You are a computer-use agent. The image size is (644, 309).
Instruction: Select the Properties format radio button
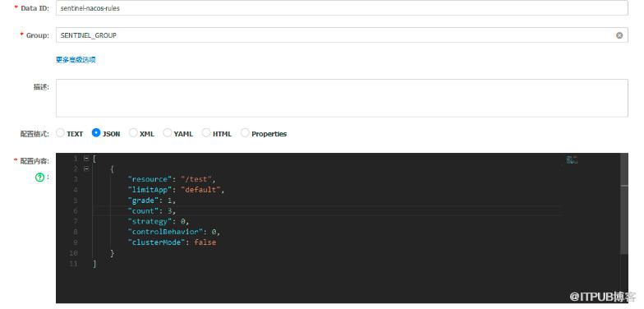pos(245,133)
